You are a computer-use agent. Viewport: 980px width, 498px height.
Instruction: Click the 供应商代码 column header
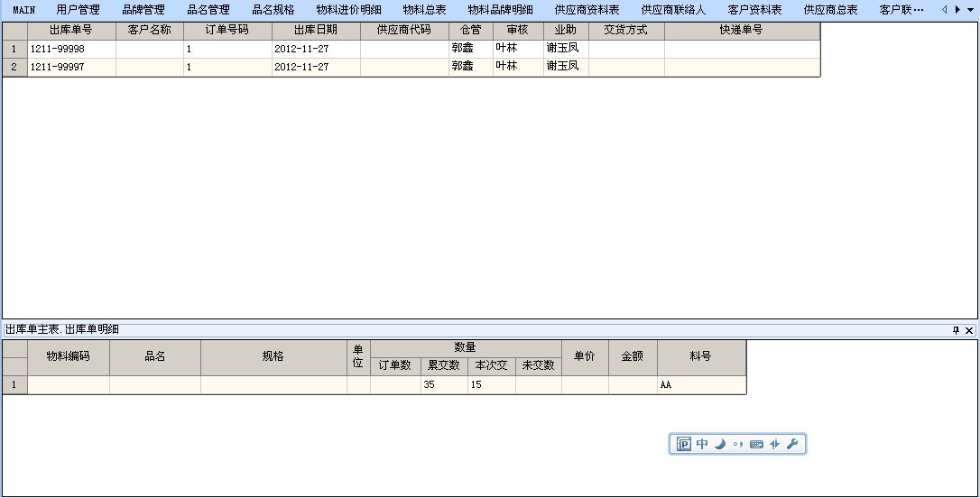point(404,30)
